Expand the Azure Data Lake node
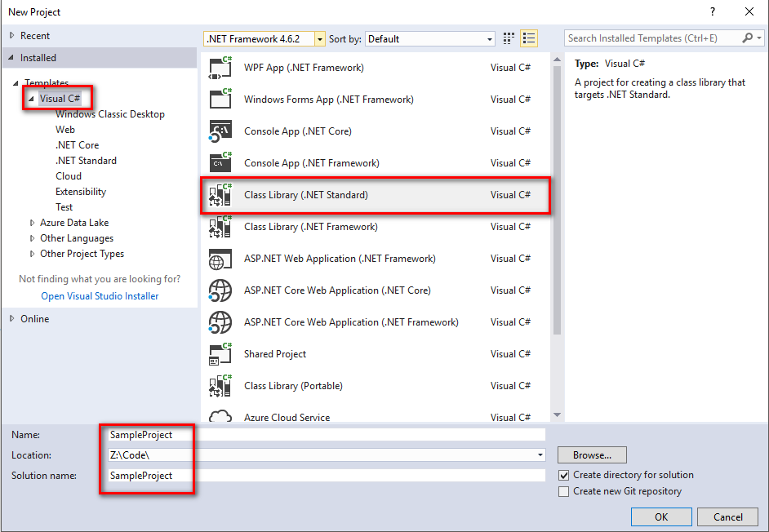 coord(33,223)
